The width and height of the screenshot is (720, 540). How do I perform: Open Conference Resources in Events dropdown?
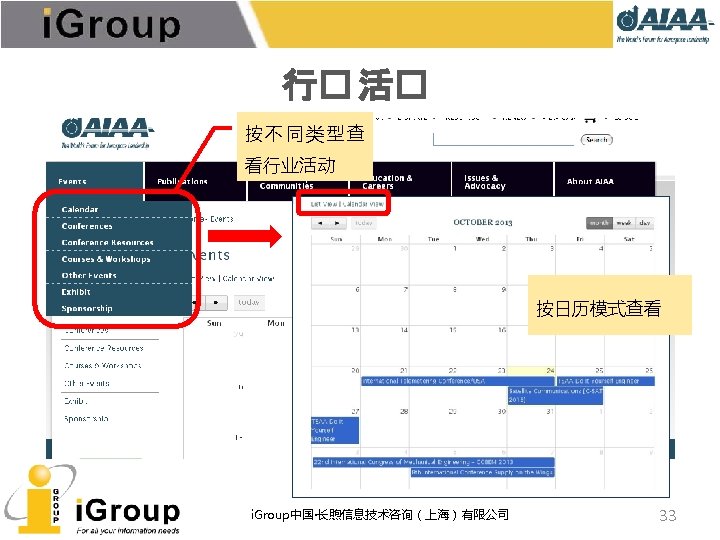click(x=107, y=242)
